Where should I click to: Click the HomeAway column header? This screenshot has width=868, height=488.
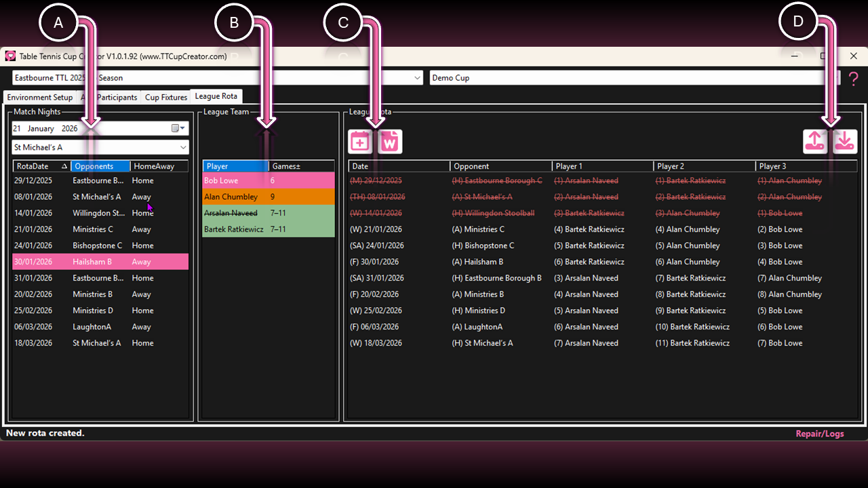[159, 166]
